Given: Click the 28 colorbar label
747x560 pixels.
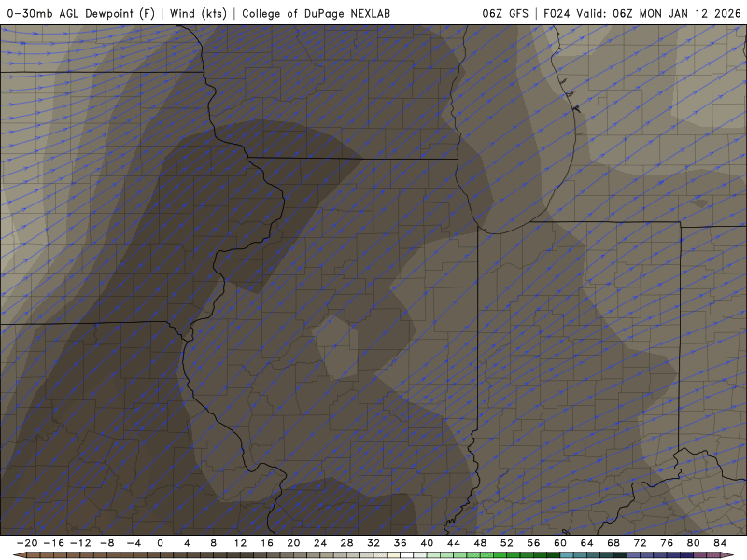Looking at the screenshot, I should click(346, 543).
